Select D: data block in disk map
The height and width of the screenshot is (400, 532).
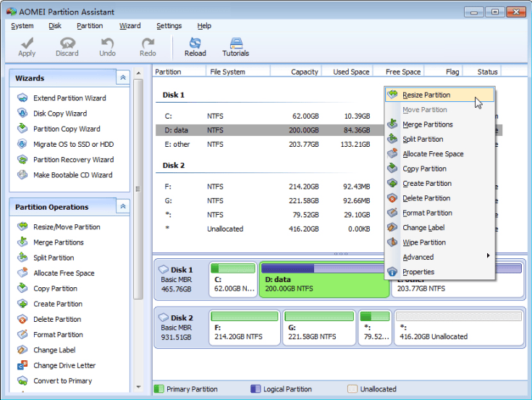(x=324, y=280)
